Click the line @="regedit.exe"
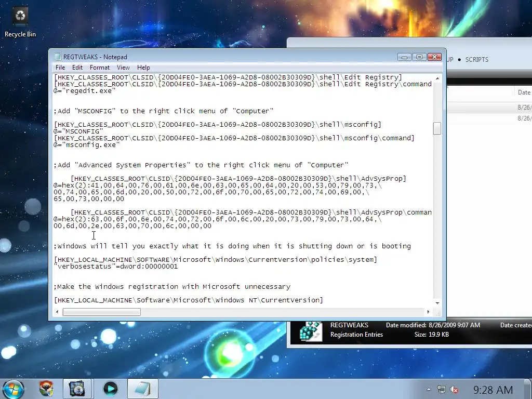532x399 pixels. [x=85, y=91]
